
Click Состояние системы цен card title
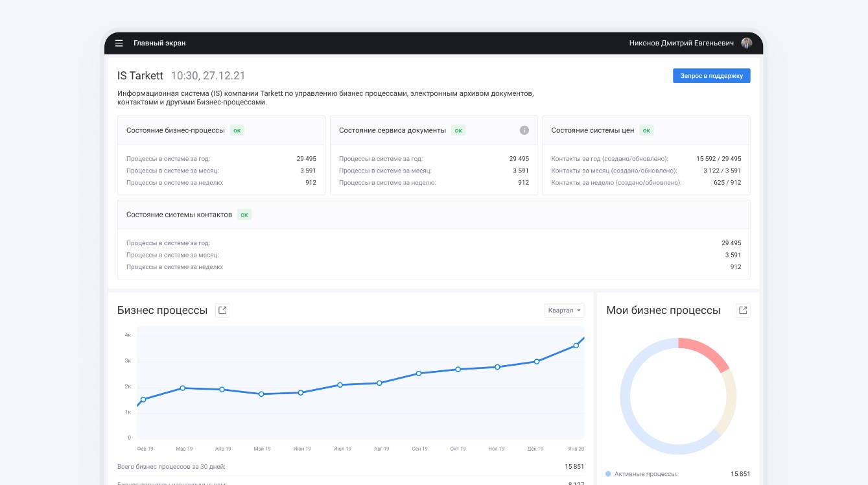point(592,130)
